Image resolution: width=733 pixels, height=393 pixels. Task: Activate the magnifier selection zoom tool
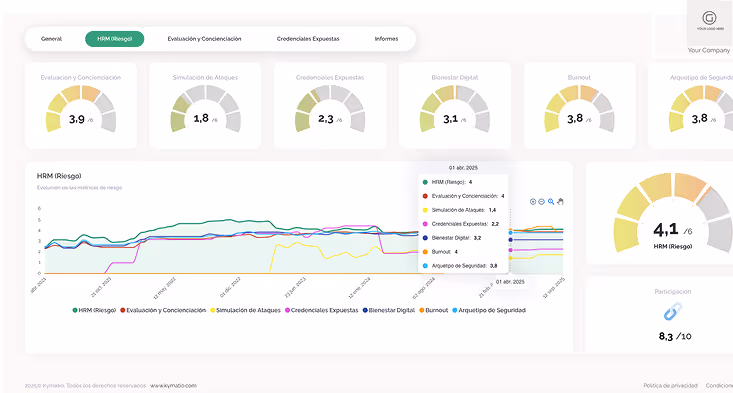(x=551, y=201)
